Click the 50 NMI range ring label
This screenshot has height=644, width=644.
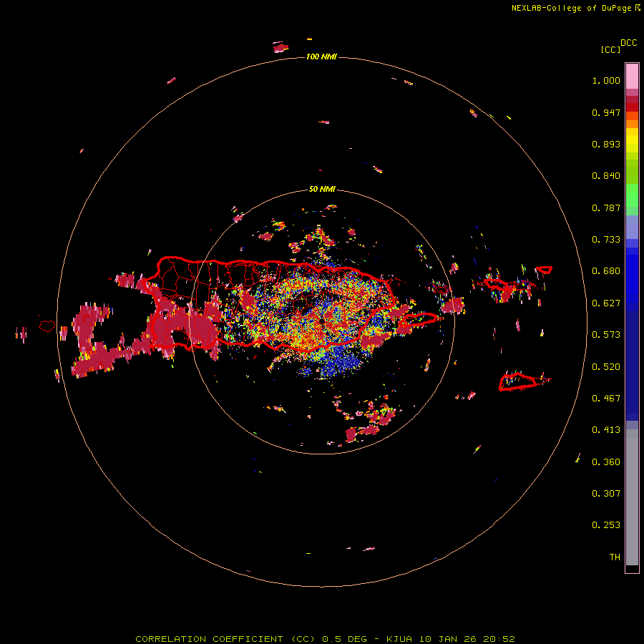pos(322,190)
